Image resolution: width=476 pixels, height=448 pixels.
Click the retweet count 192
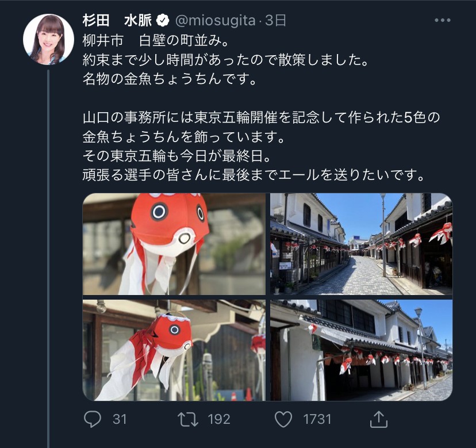[x=219, y=419]
